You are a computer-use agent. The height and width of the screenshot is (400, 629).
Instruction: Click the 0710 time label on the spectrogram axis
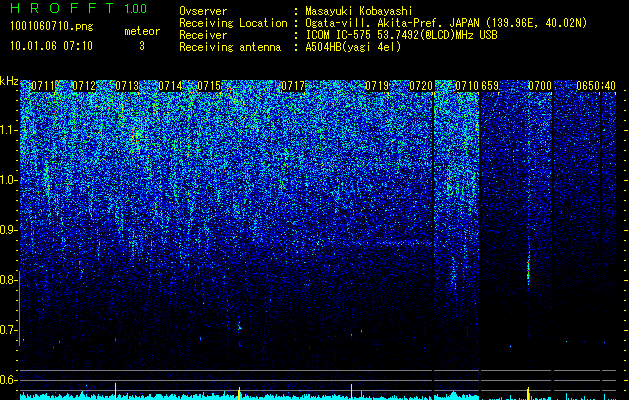[467, 86]
